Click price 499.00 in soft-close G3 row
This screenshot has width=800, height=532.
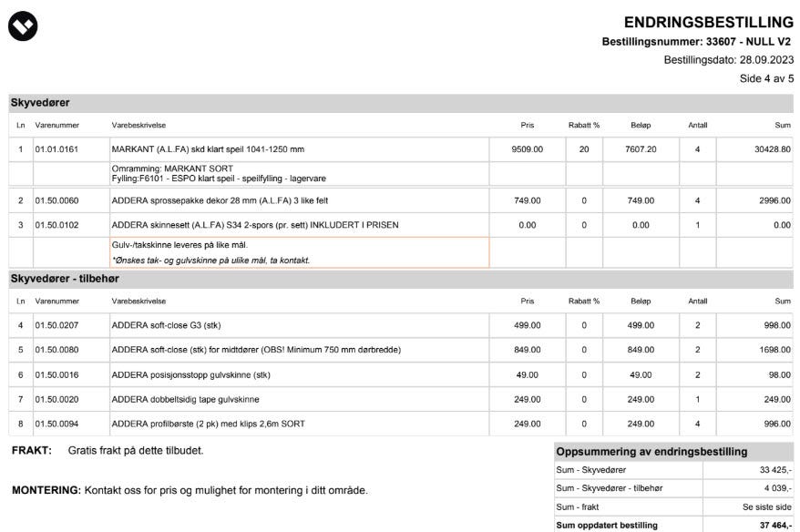pyautogui.click(x=527, y=325)
